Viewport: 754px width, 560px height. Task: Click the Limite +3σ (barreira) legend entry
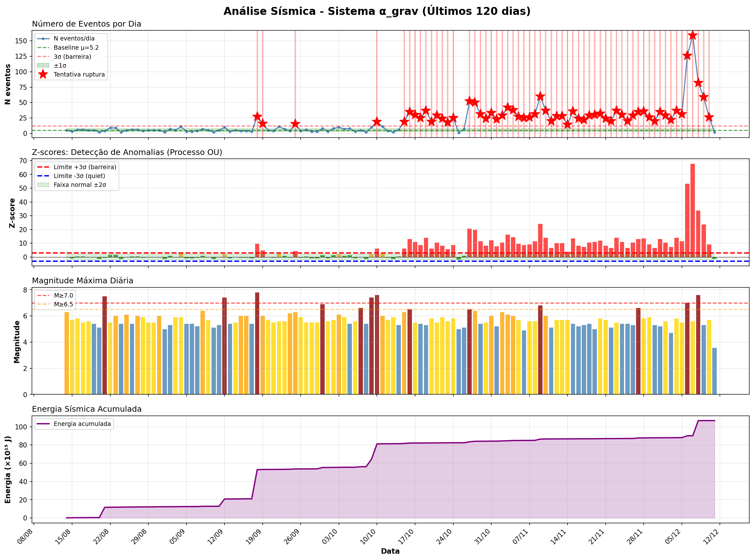coord(85,167)
